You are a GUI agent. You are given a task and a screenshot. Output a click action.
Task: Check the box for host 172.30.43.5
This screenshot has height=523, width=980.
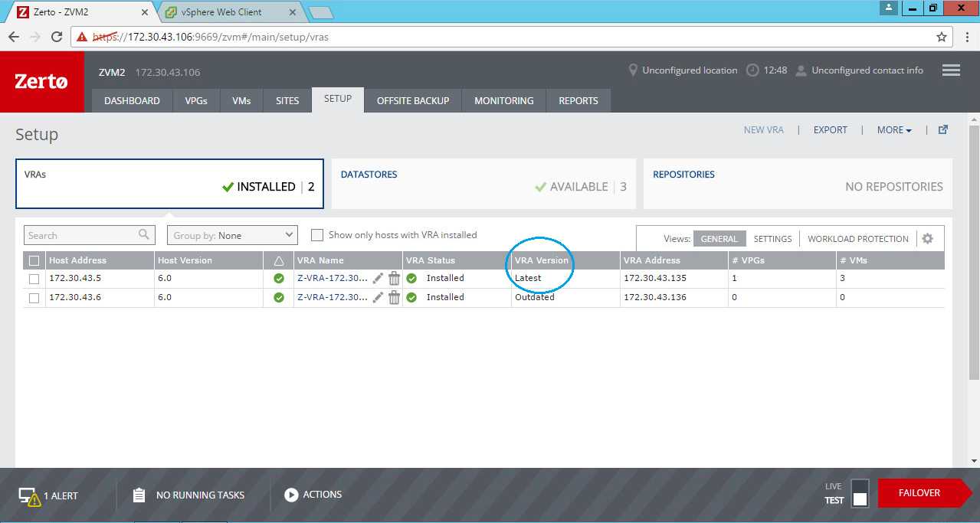(34, 279)
